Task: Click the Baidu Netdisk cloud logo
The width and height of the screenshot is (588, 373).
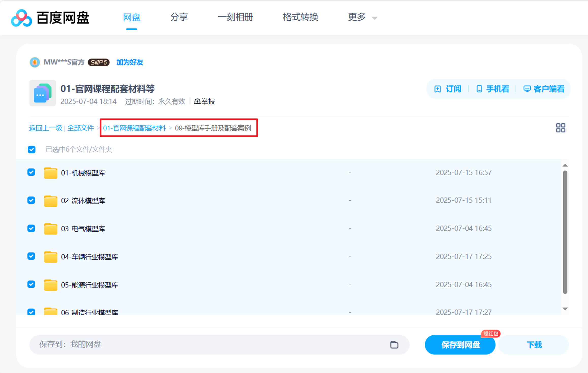Action: click(x=21, y=18)
